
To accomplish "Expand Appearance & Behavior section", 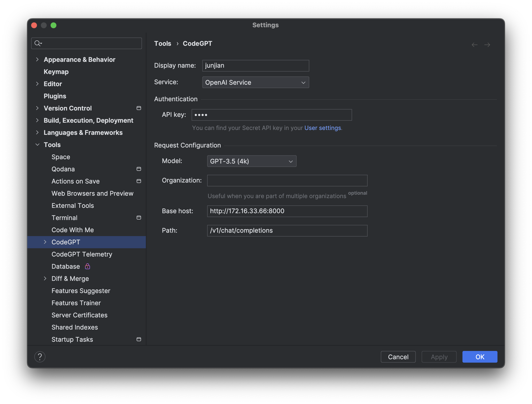I will [37, 59].
